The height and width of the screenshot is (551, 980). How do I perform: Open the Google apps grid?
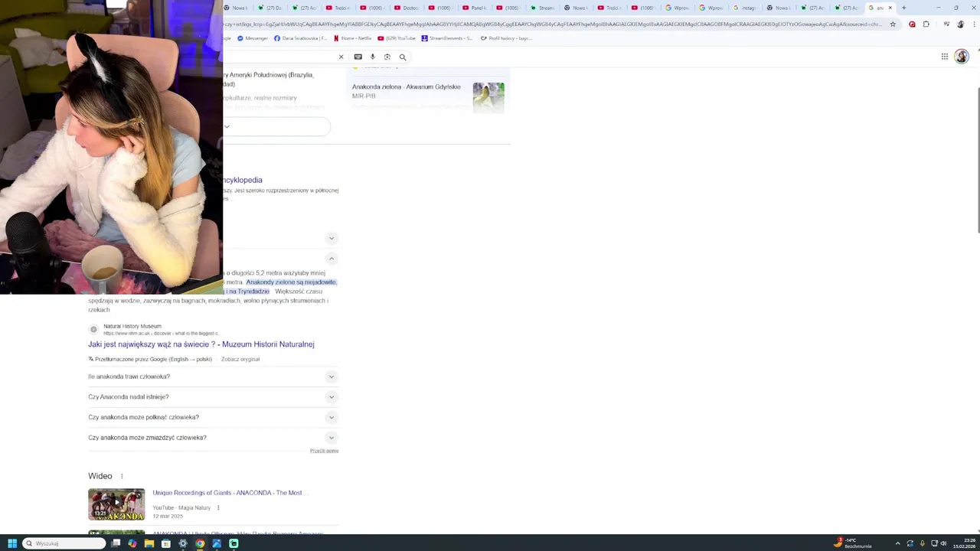(x=945, y=57)
